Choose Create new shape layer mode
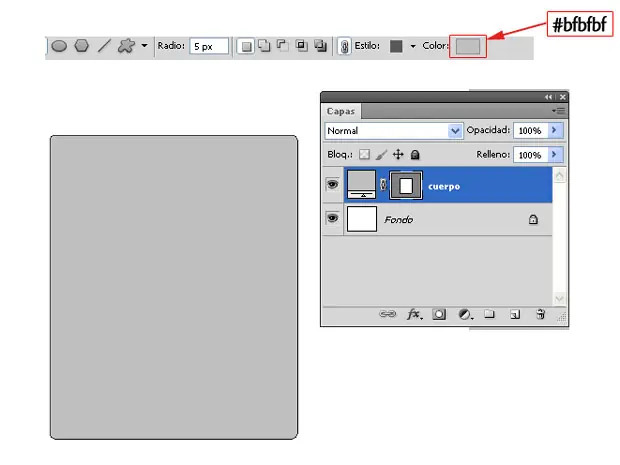The image size is (620, 465). (x=246, y=47)
